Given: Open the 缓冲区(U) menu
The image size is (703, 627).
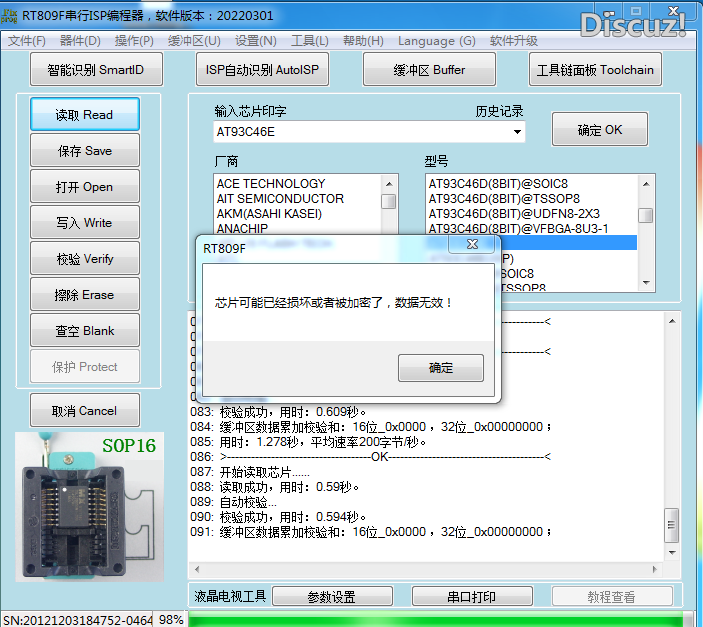Looking at the screenshot, I should click(x=194, y=41).
